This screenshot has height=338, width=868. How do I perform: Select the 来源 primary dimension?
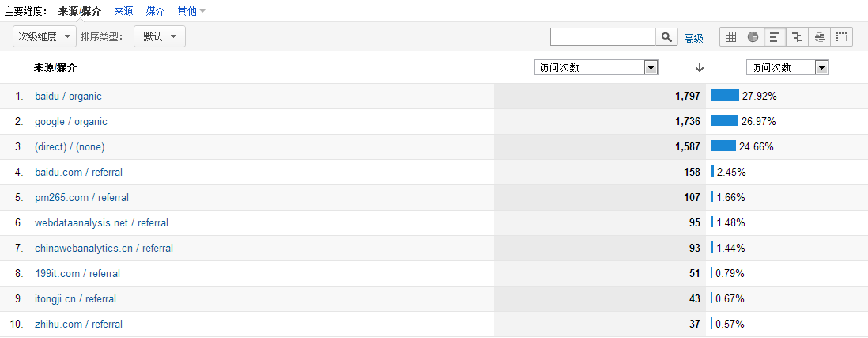click(123, 11)
